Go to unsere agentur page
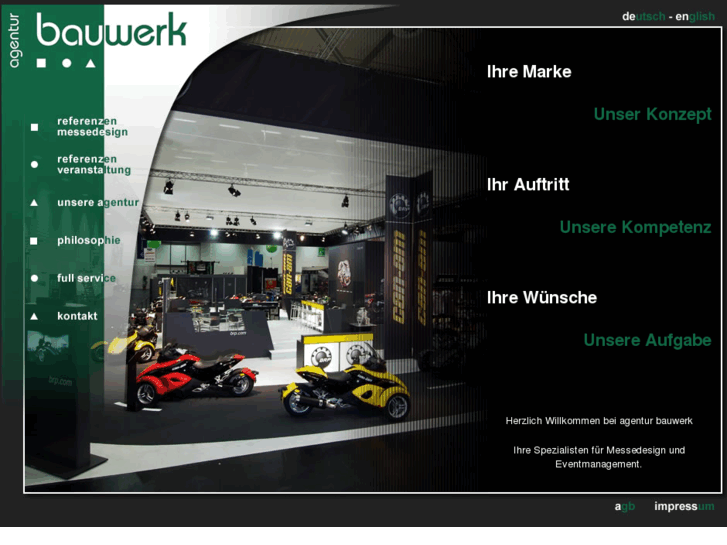Viewport: 727px width, 545px height. pyautogui.click(x=98, y=203)
